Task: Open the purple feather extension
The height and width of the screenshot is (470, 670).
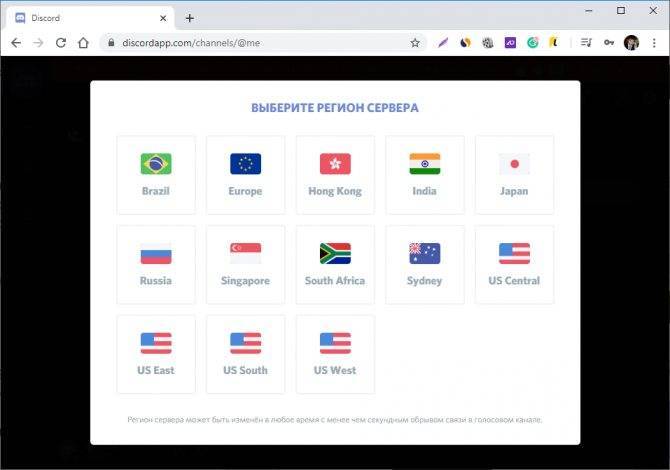Action: click(443, 43)
